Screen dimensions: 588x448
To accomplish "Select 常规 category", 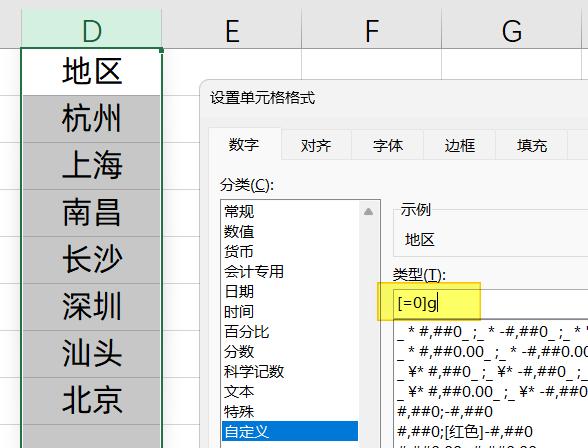I will (290, 212).
